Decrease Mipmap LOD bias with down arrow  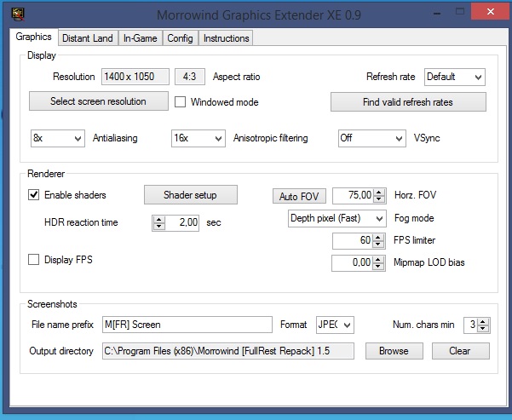pos(378,266)
